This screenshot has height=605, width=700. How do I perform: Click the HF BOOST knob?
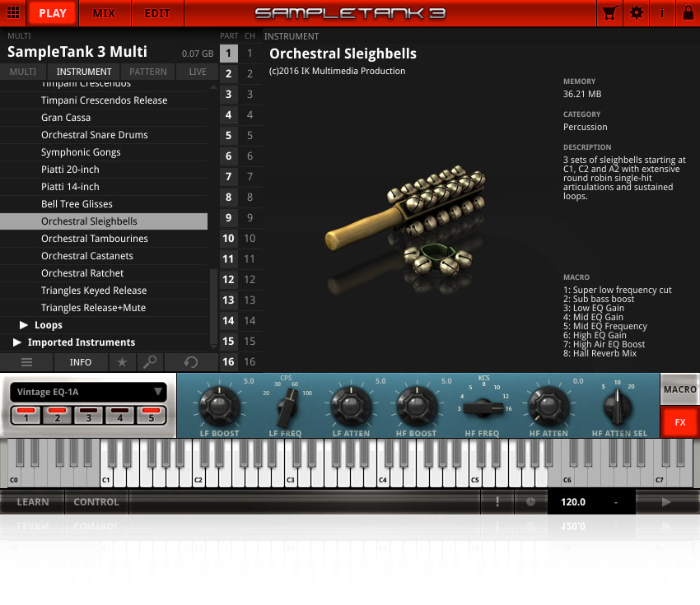point(417,406)
